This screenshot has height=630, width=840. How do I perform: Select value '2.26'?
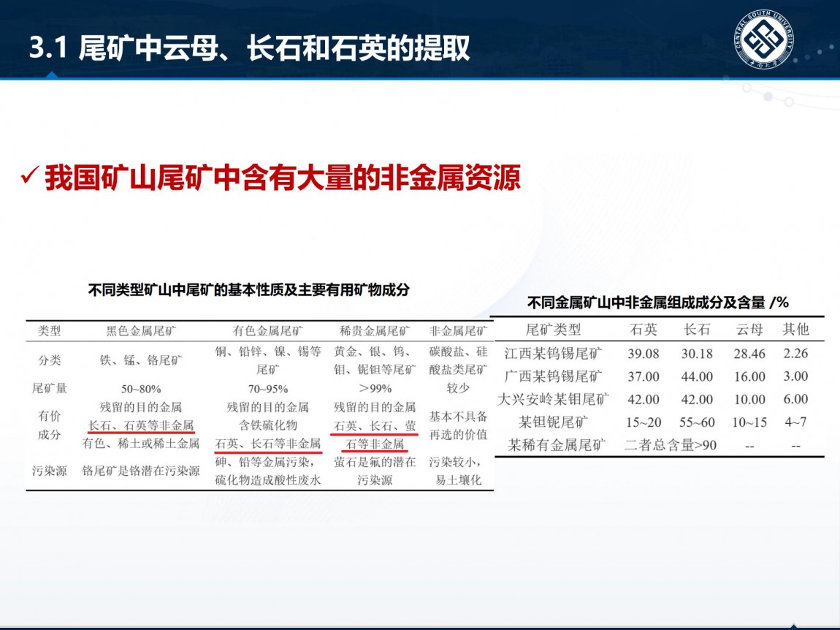pyautogui.click(x=795, y=353)
